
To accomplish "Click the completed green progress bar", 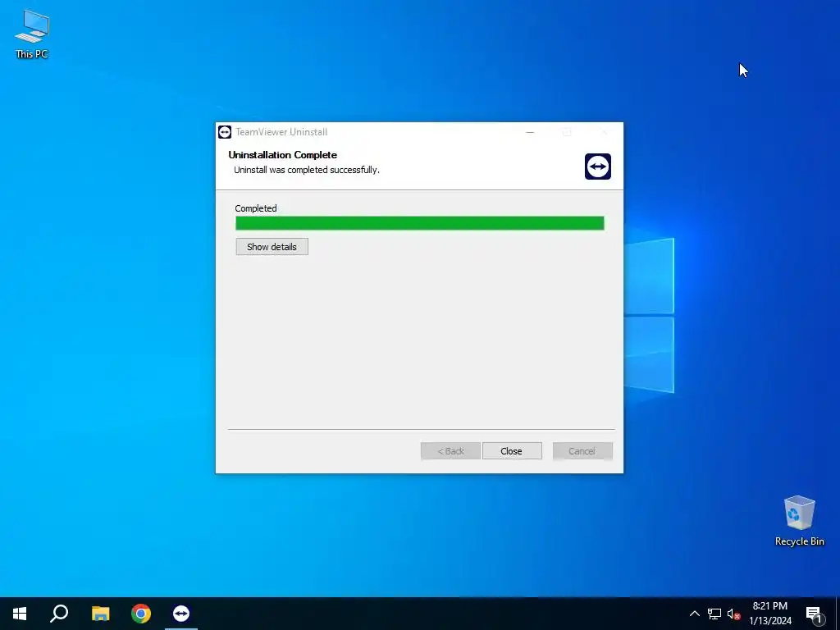I will point(419,223).
